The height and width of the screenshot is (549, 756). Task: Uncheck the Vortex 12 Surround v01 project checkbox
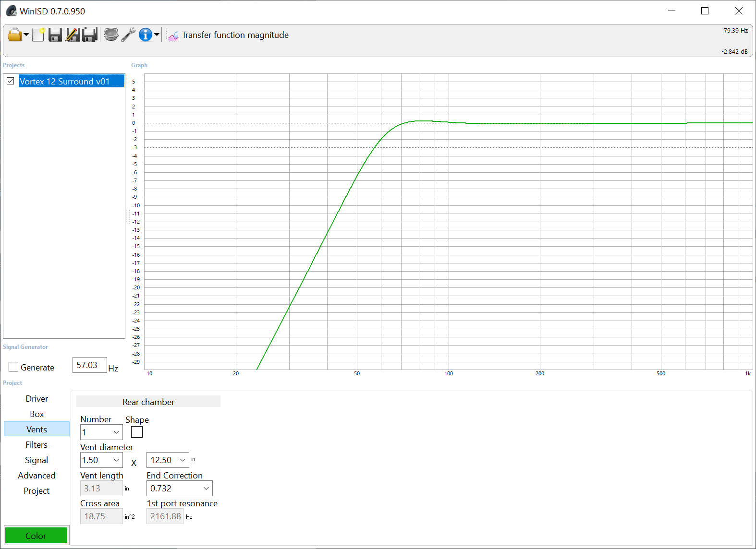pos(11,81)
